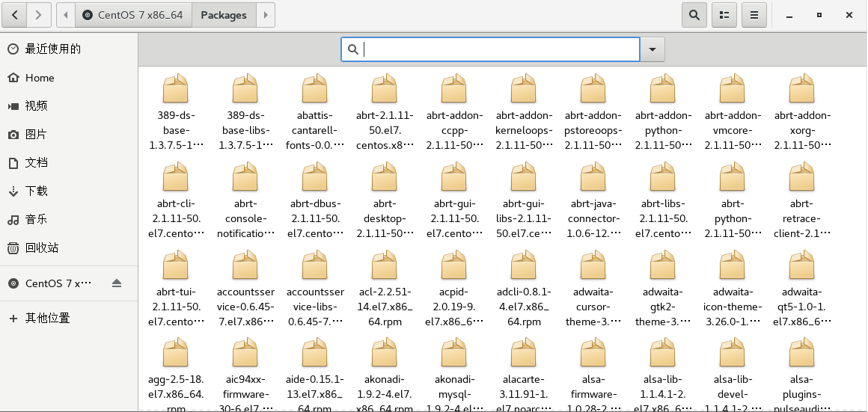868x412 pixels.
Task: Click acl-2.2.51-14.el7.x86_64.rpm file name
Action: (385, 307)
